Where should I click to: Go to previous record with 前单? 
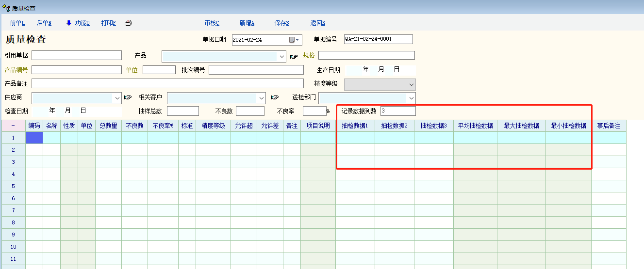point(17,23)
